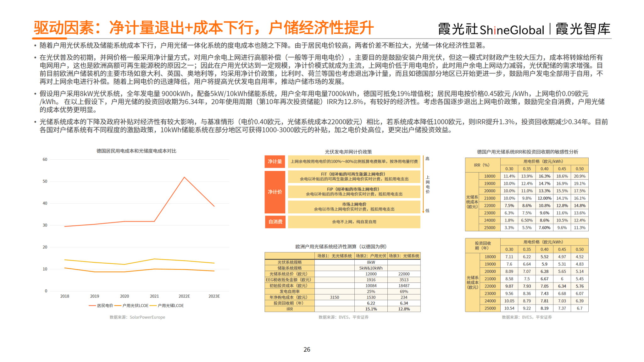The width and height of the screenshot is (644, 362).
Task: Click the 居民电价 legend entry
Action: pyautogui.click(x=101, y=305)
